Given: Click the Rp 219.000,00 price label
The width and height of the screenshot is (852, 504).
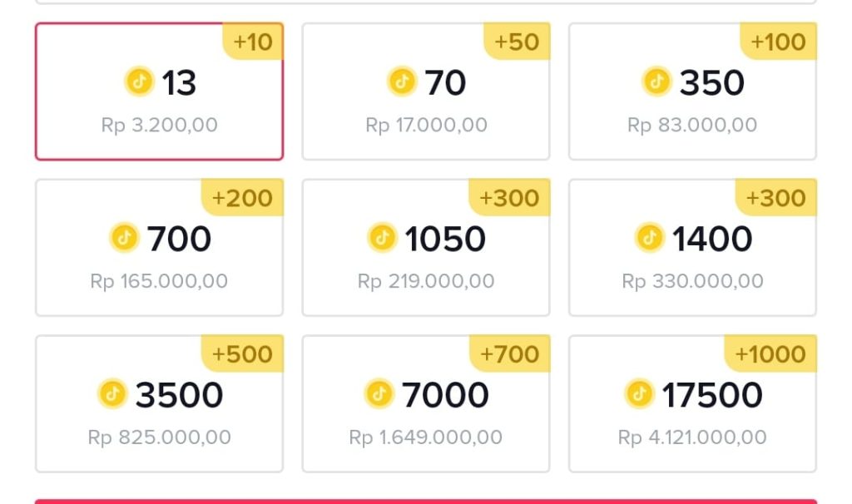Looking at the screenshot, I should point(426,281).
